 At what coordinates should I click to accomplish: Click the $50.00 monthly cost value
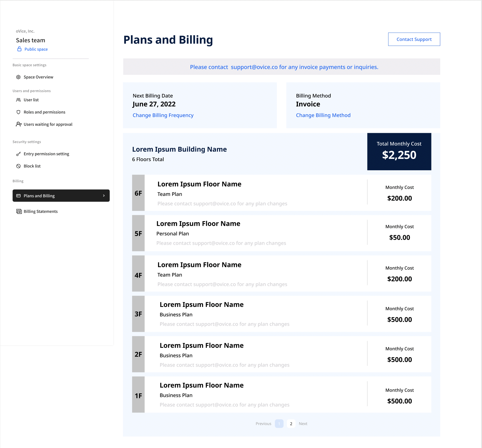point(399,237)
